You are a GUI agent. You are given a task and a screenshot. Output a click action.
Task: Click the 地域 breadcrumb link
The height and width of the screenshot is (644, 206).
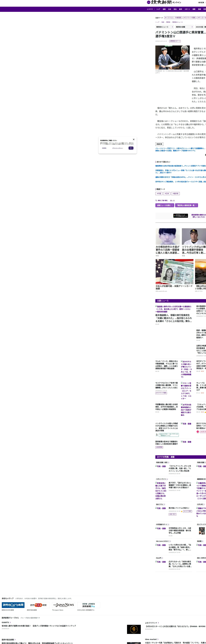tap(163, 22)
